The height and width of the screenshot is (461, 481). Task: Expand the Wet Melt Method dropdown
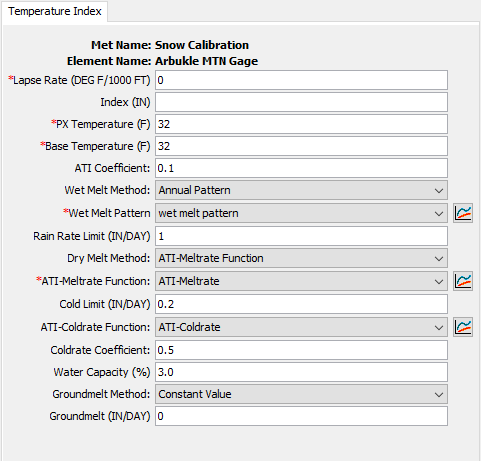[301, 190]
